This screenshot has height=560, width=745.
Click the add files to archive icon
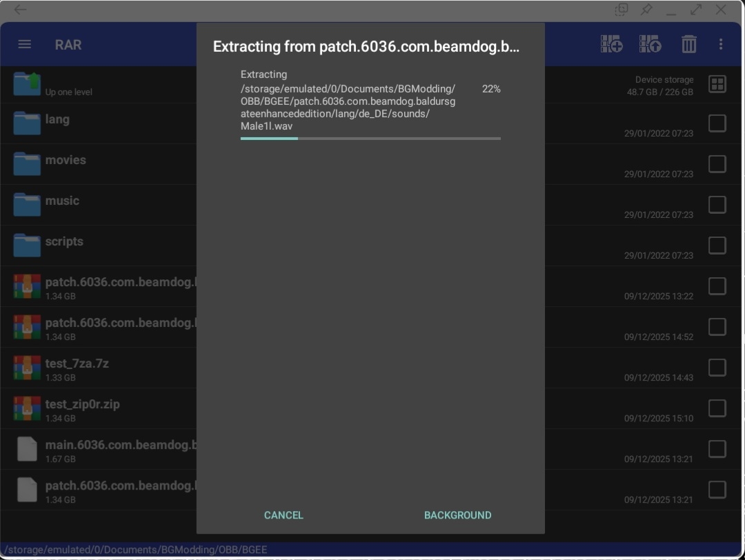(x=611, y=45)
